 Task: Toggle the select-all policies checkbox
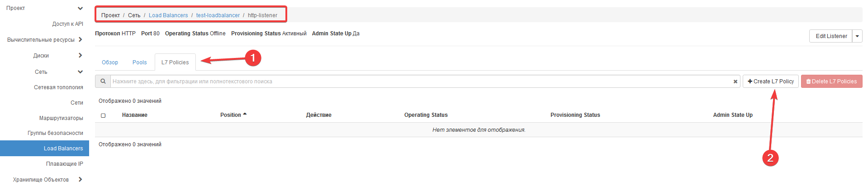(103, 115)
